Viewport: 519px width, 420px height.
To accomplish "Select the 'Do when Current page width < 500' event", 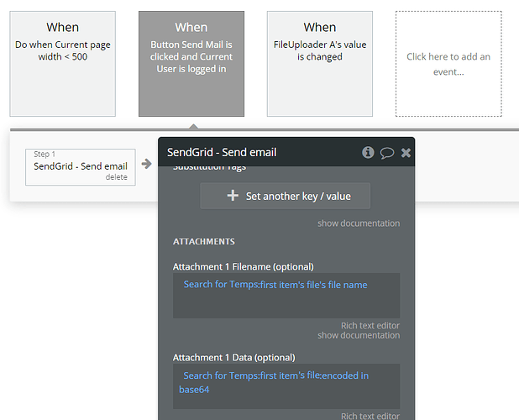I will pyautogui.click(x=62, y=64).
